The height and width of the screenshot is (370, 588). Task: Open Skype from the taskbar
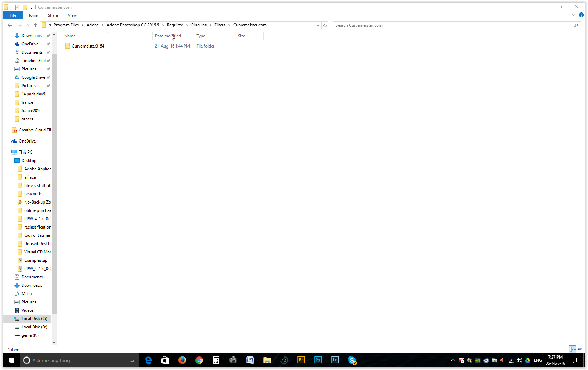click(352, 360)
